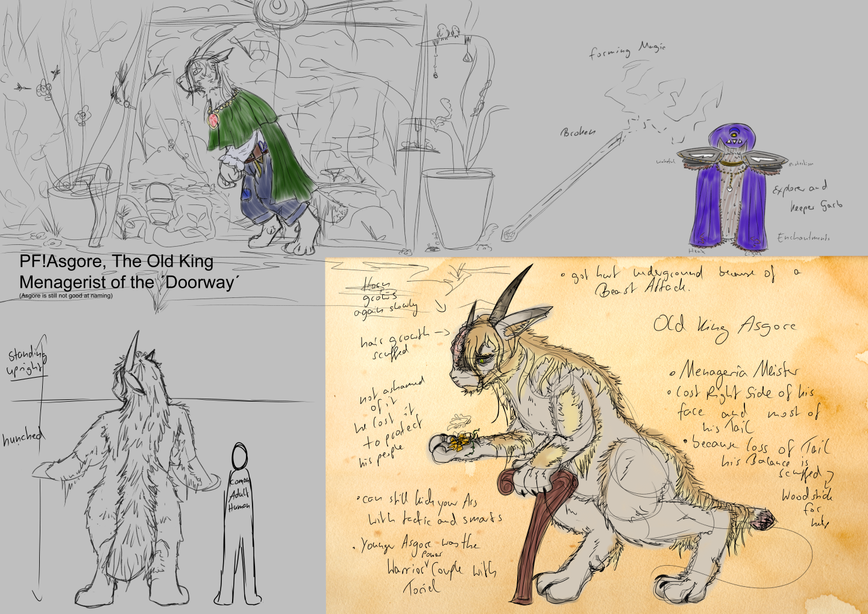This screenshot has height=614, width=868.
Task: Click the line 'Menagerist of the ´Doorway´'
Action: coord(130,282)
